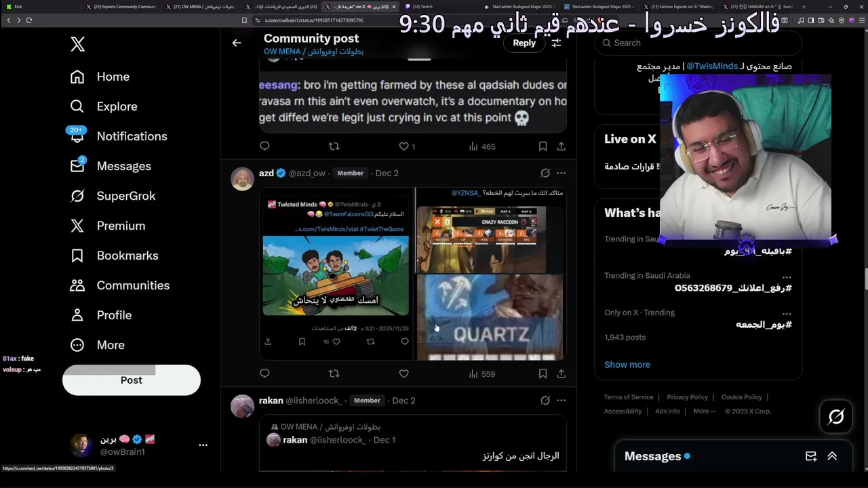Expand the More menu in sidebar
868x488 pixels.
97,345
